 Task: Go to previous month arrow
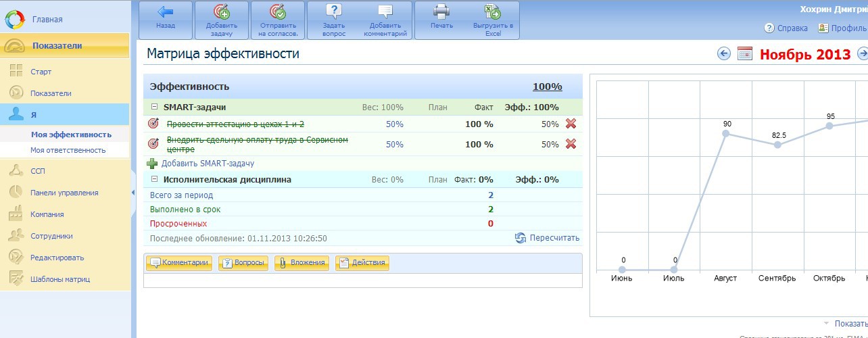724,53
